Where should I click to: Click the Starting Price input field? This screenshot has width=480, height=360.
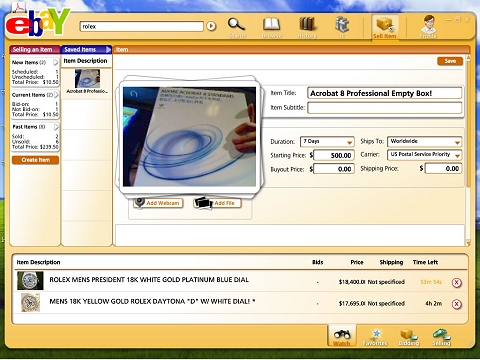pyautogui.click(x=334, y=155)
